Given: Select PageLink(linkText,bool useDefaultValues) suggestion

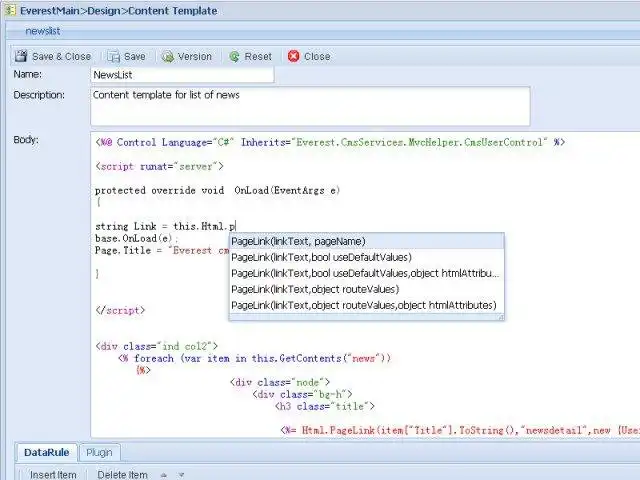Looking at the screenshot, I should (367, 257).
